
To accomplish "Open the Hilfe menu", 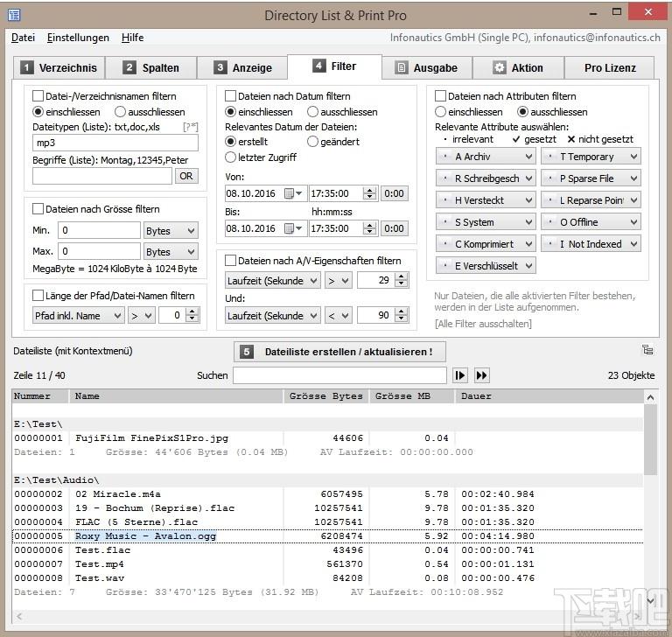I will click(x=132, y=38).
